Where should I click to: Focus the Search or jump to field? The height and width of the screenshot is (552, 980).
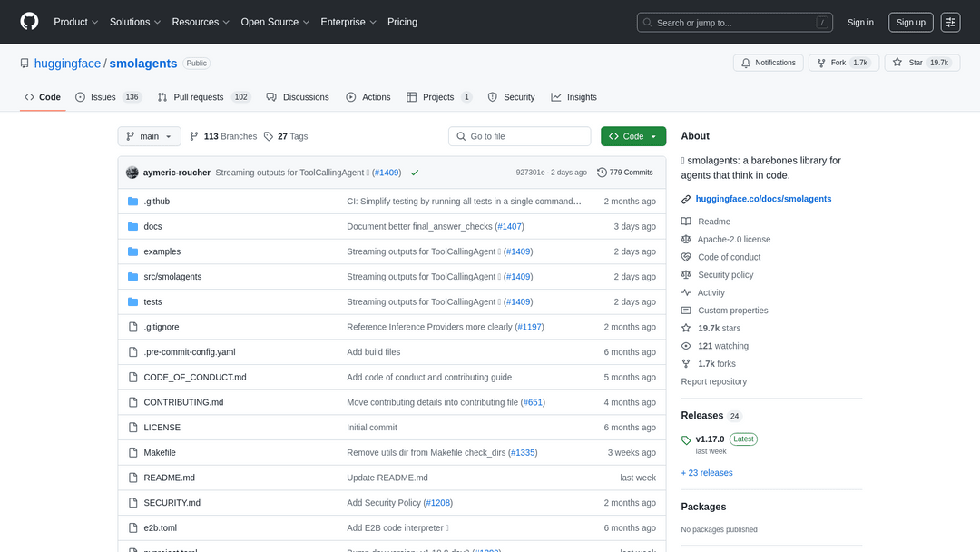click(734, 23)
